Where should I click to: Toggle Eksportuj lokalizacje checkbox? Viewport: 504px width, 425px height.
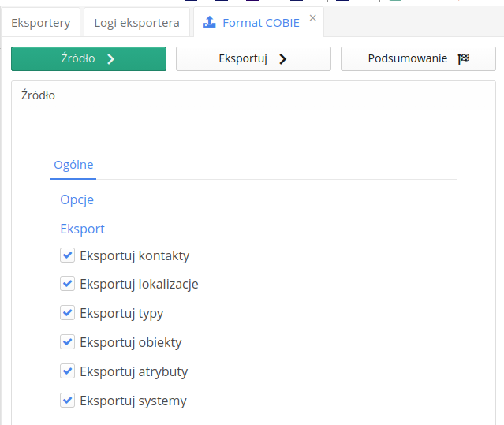click(67, 284)
